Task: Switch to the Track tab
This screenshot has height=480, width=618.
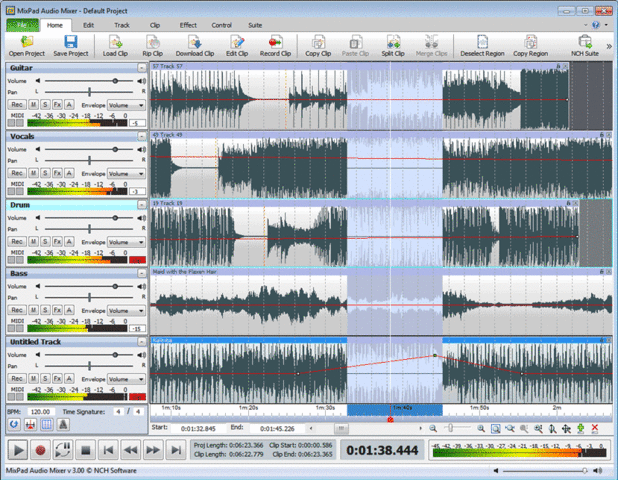Action: pyautogui.click(x=122, y=25)
